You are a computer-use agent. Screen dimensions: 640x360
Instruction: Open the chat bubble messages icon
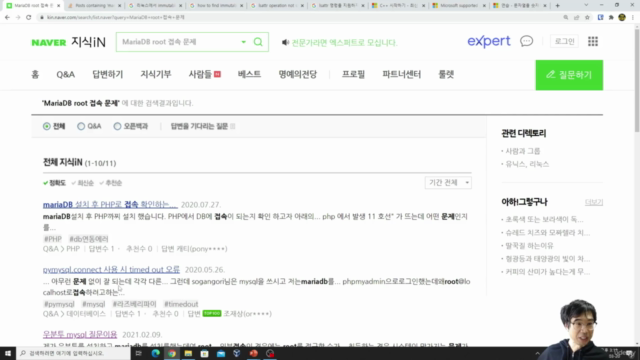pos(527,41)
